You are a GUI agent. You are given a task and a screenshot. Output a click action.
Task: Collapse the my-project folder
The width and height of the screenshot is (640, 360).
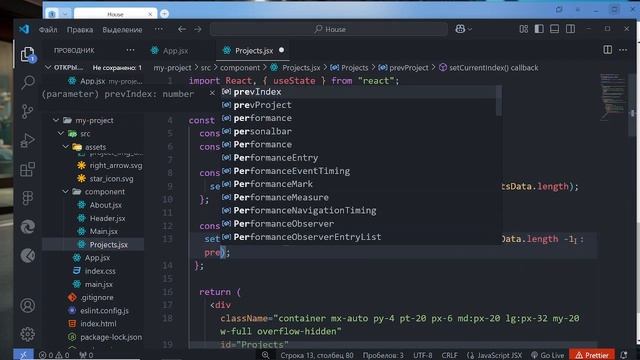tap(56, 120)
